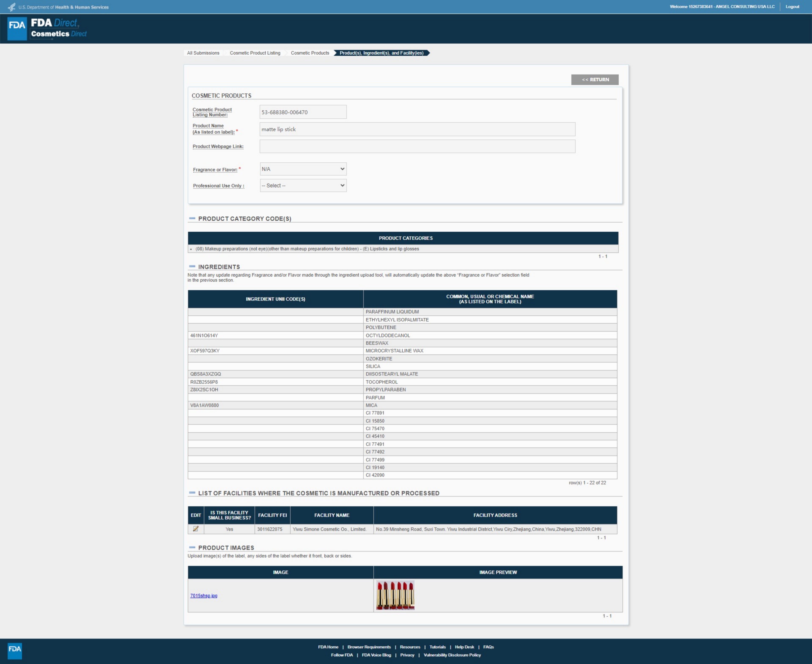This screenshot has height=664, width=812.
Task: Click the facility edit pencil icon
Action: [195, 529]
